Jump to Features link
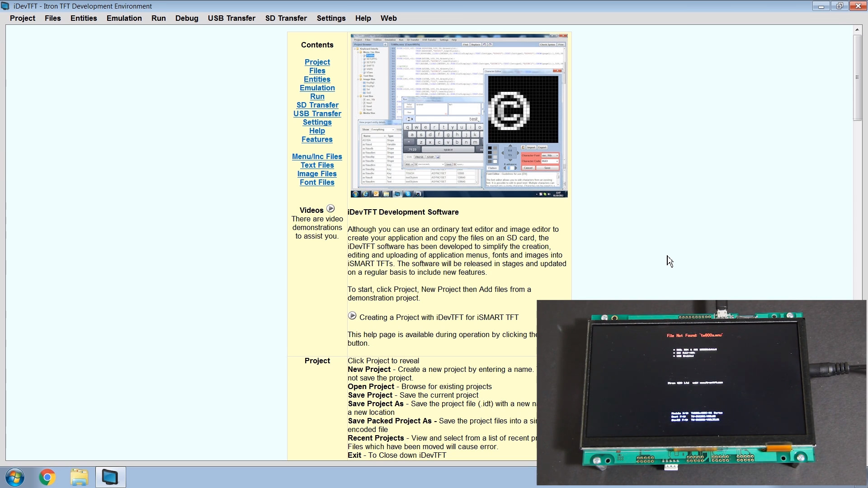The height and width of the screenshot is (488, 868). coord(317,139)
